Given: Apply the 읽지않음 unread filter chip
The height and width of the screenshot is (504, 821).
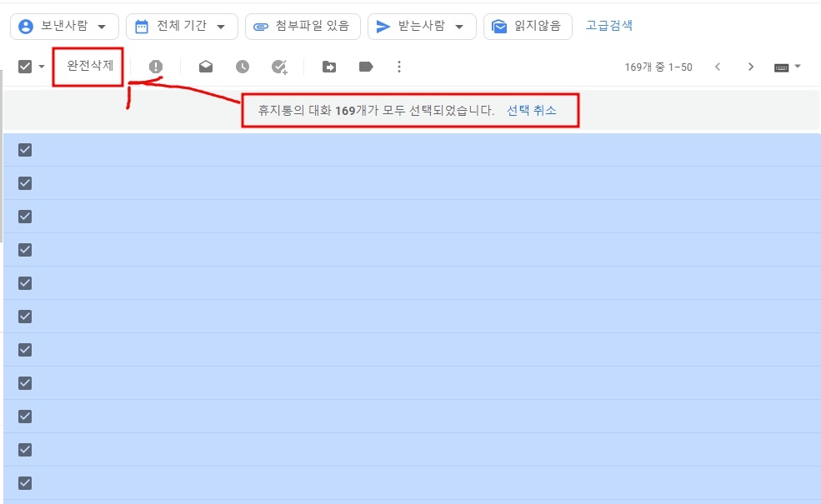Looking at the screenshot, I should pyautogui.click(x=528, y=26).
